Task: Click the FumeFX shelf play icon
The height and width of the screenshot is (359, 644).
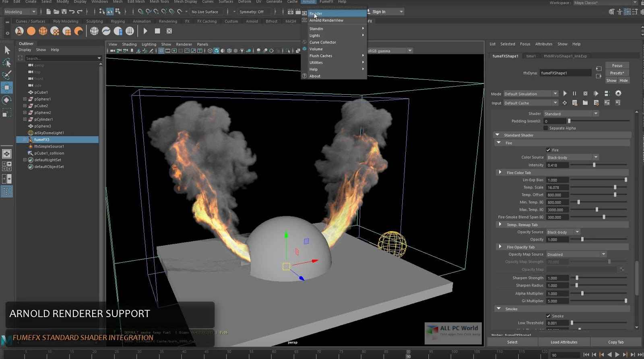Action: point(145,31)
